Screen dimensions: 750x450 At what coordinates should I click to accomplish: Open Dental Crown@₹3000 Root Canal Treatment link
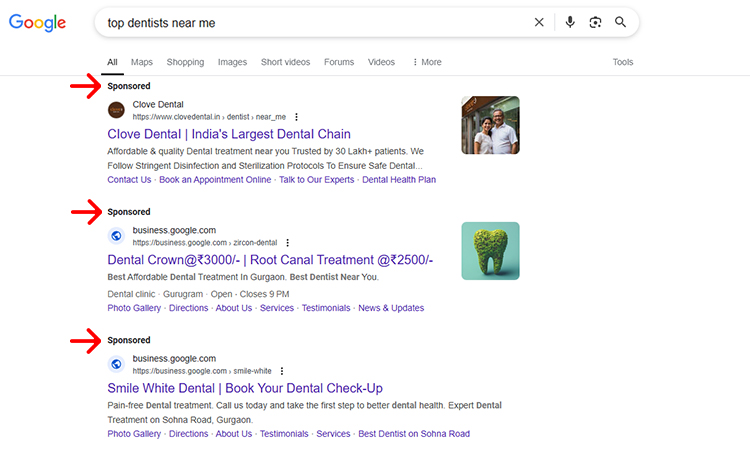[x=270, y=260]
